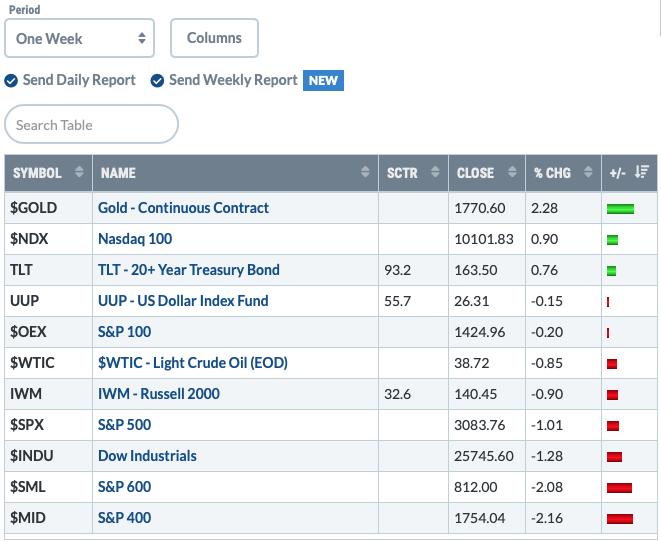661x542 pixels.
Task: Select the $SPX symbol cell
Action: [x=48, y=425]
